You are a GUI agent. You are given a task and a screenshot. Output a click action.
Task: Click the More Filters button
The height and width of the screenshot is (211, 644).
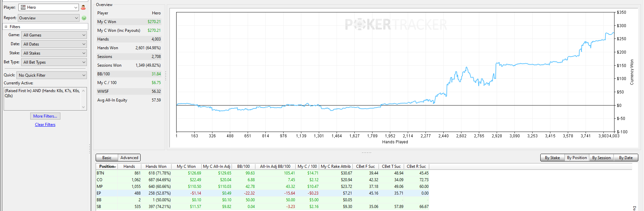tap(45, 116)
